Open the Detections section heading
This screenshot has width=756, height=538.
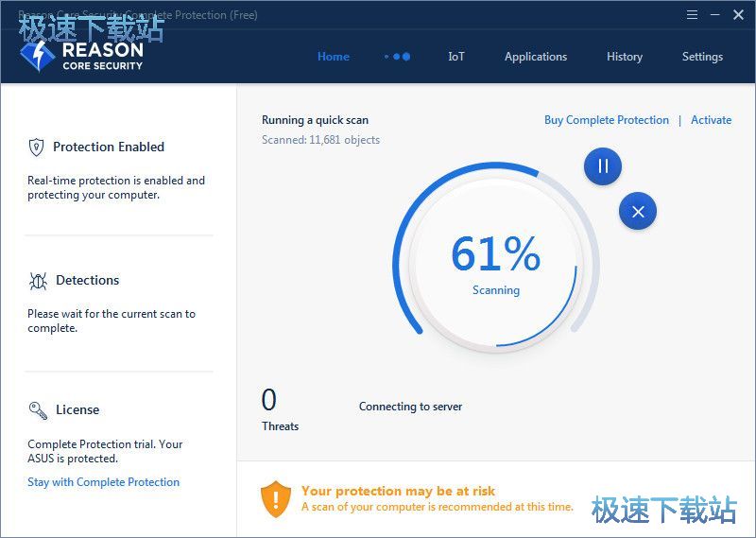click(87, 280)
